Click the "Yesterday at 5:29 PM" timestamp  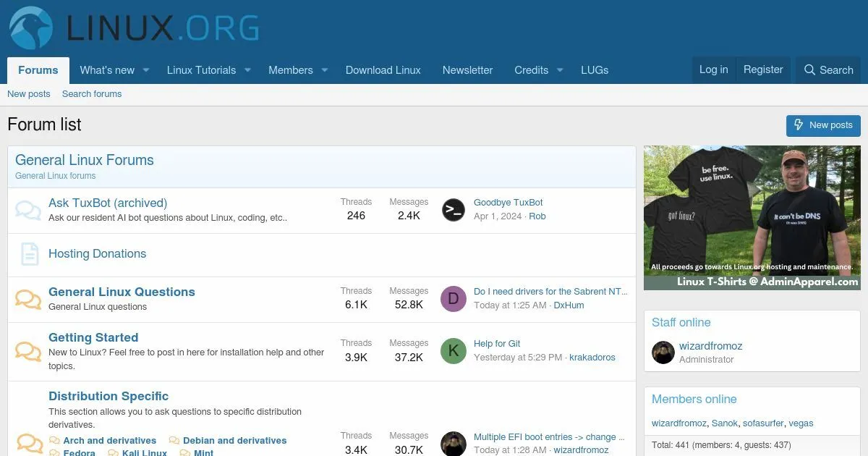tap(518, 358)
